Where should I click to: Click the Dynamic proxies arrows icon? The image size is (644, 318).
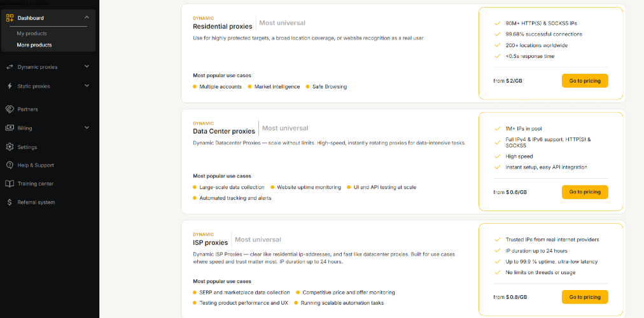pos(10,67)
